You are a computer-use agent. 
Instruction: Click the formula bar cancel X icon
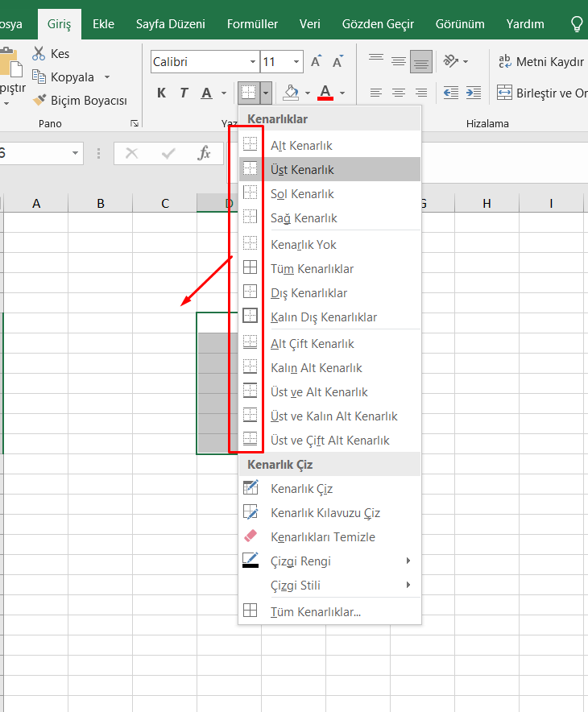click(x=131, y=153)
